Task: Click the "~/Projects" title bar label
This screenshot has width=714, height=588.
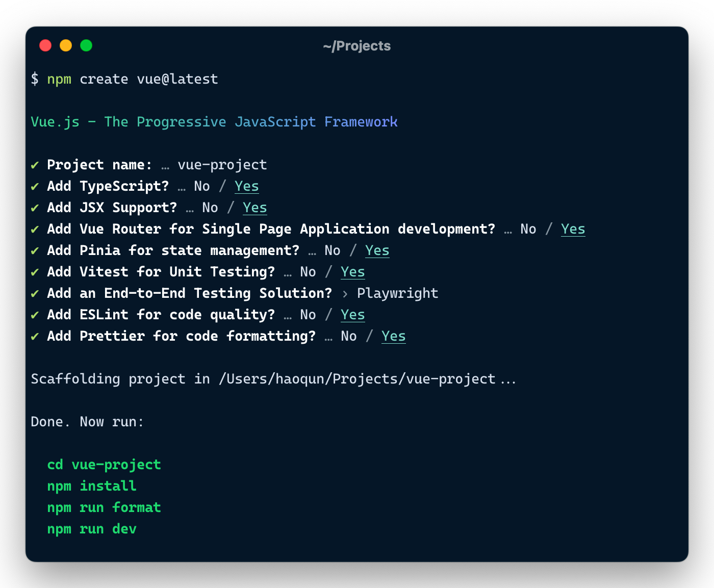Action: 357,46
